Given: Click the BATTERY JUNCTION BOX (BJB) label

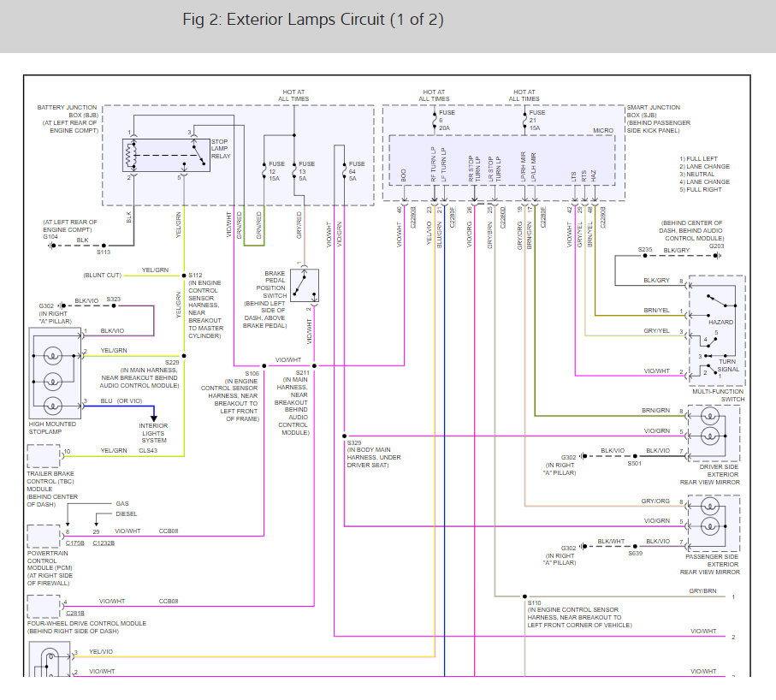Looking at the screenshot, I should coord(68,111).
